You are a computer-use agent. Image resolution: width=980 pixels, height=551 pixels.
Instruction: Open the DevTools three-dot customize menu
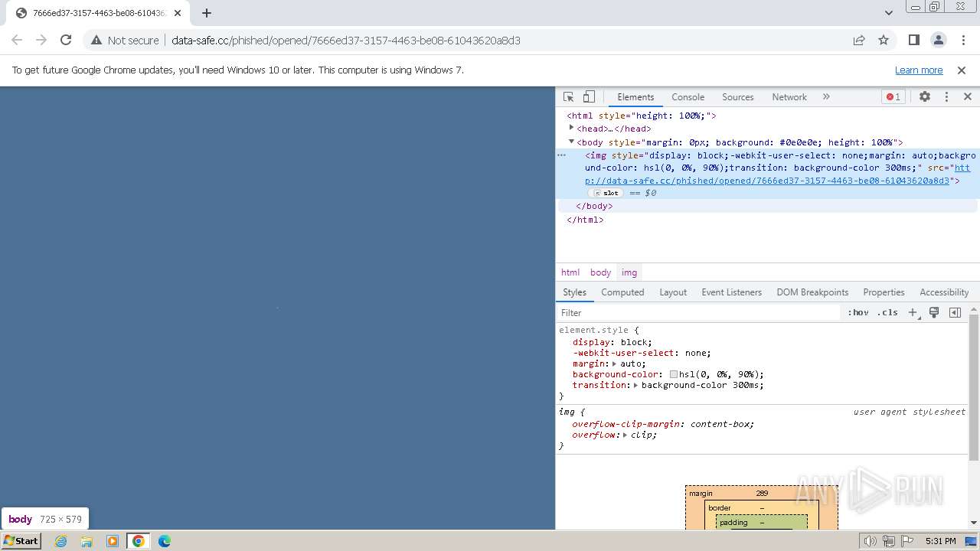pos(946,97)
